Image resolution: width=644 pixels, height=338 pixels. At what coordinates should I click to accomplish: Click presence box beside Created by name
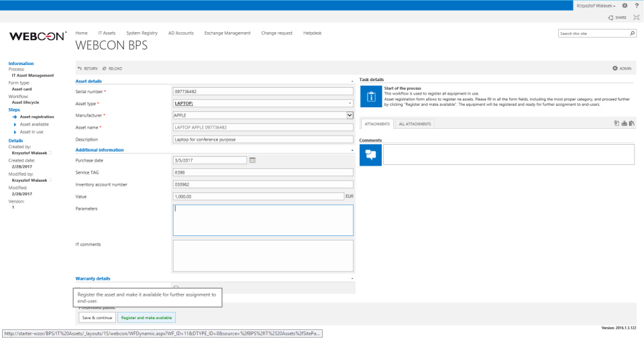click(x=50, y=153)
